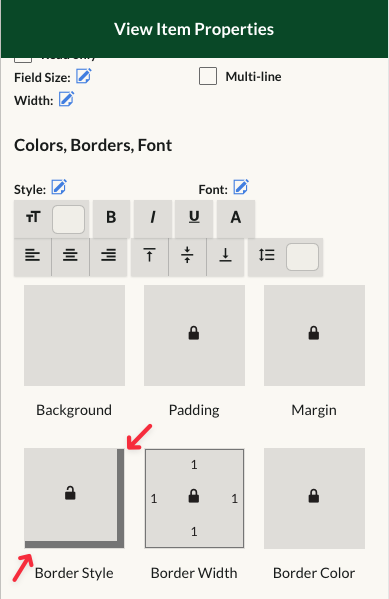This screenshot has height=599, width=389.
Task: Click the bottom border width value 1
Action: pos(194,531)
